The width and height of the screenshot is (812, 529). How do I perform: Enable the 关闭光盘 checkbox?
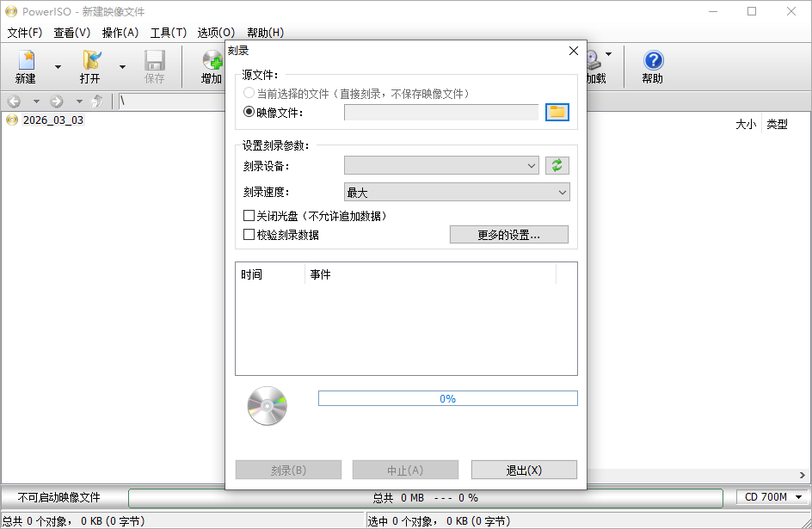tap(249, 215)
